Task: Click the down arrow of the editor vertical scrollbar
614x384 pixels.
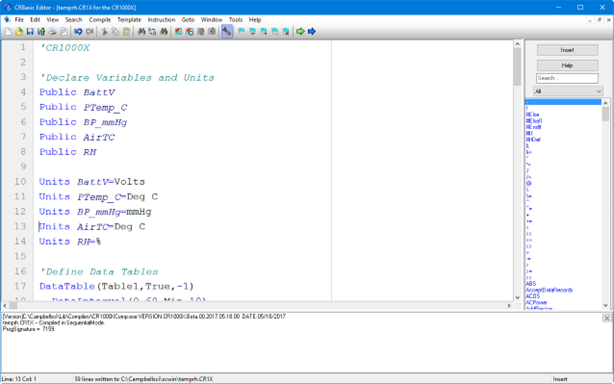Action: (x=517, y=297)
